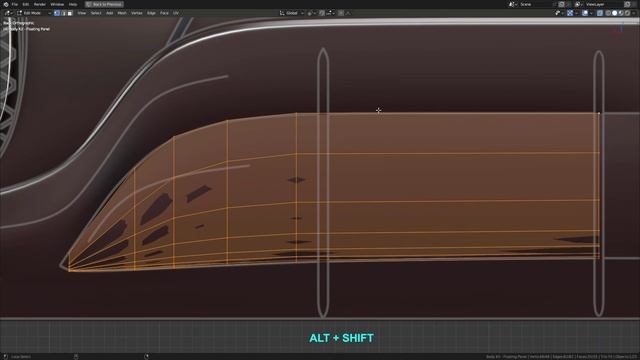
Task: Open the Edit menu
Action: 26,4
